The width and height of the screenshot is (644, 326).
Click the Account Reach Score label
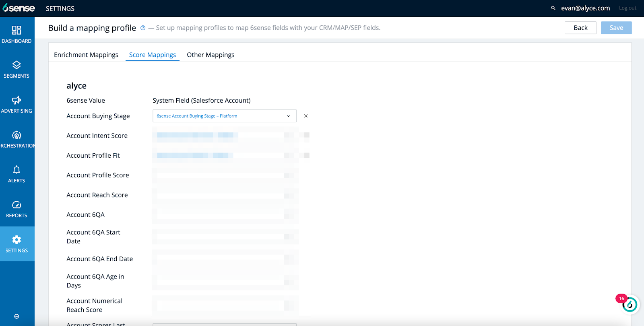[x=97, y=195]
